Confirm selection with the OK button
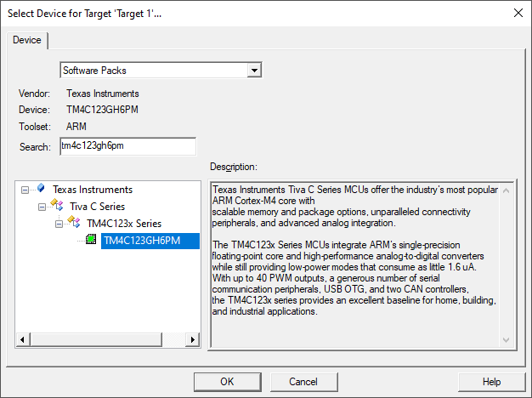532x398 pixels. click(x=227, y=382)
